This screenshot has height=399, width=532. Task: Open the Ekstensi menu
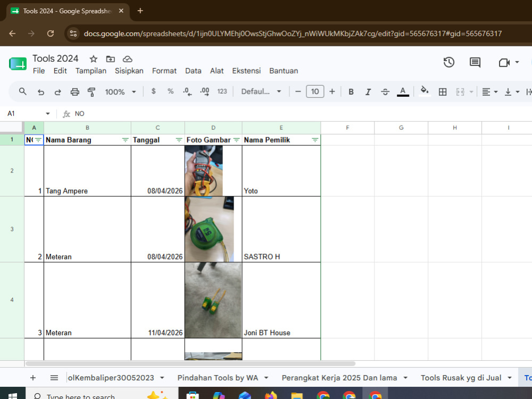click(246, 71)
